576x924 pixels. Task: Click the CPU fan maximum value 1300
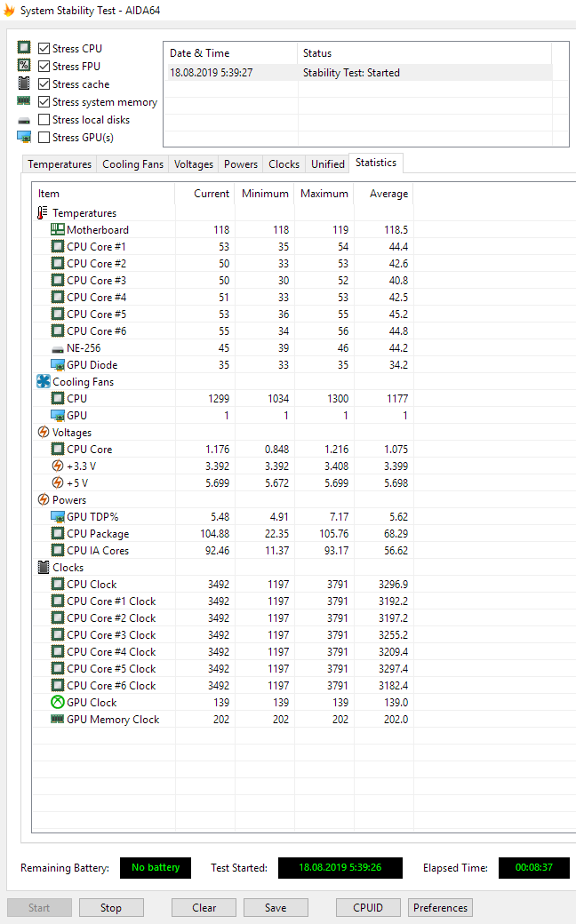point(338,398)
